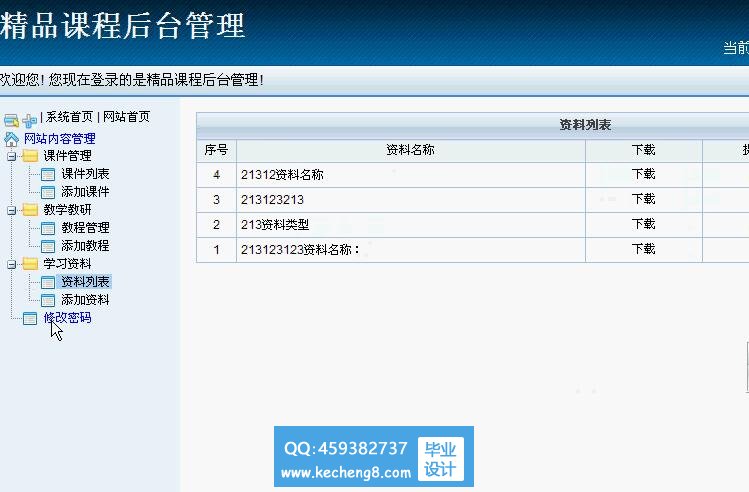Click the 21312资料名称 name cell
749x492 pixels.
(x=410, y=175)
